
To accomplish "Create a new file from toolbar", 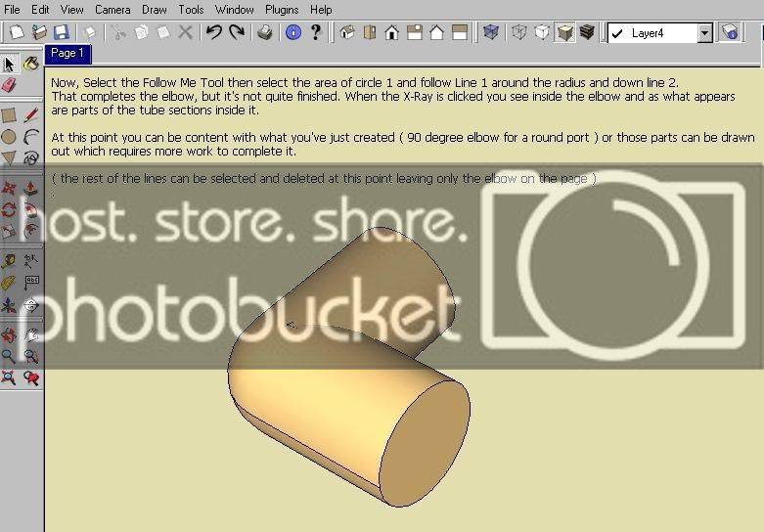I will (x=17, y=32).
